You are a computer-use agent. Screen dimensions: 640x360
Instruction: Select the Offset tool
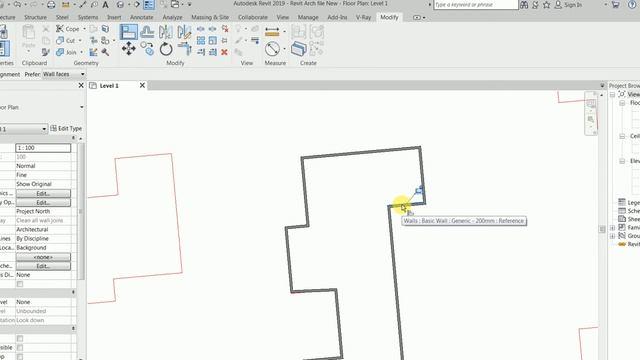(x=147, y=32)
